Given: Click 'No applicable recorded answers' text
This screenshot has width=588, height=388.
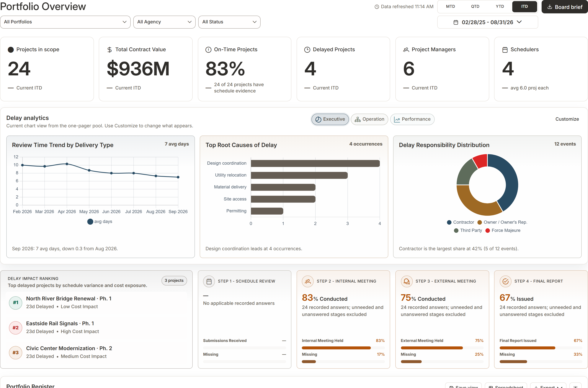Looking at the screenshot, I should (x=239, y=303).
